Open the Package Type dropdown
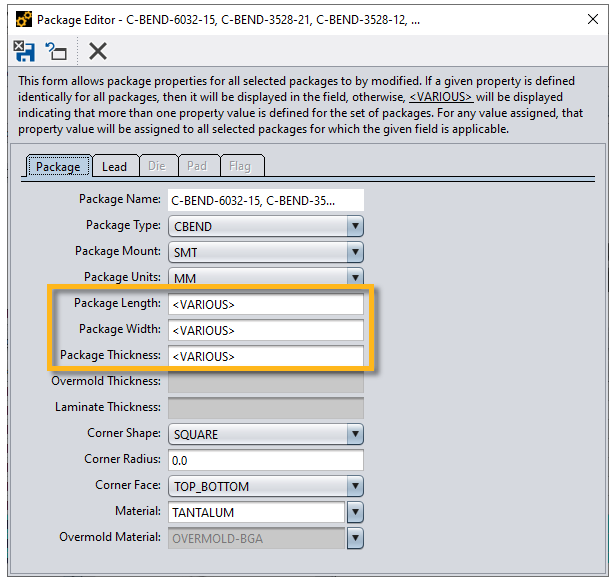Viewport: 614px width, 583px height. 266,226
